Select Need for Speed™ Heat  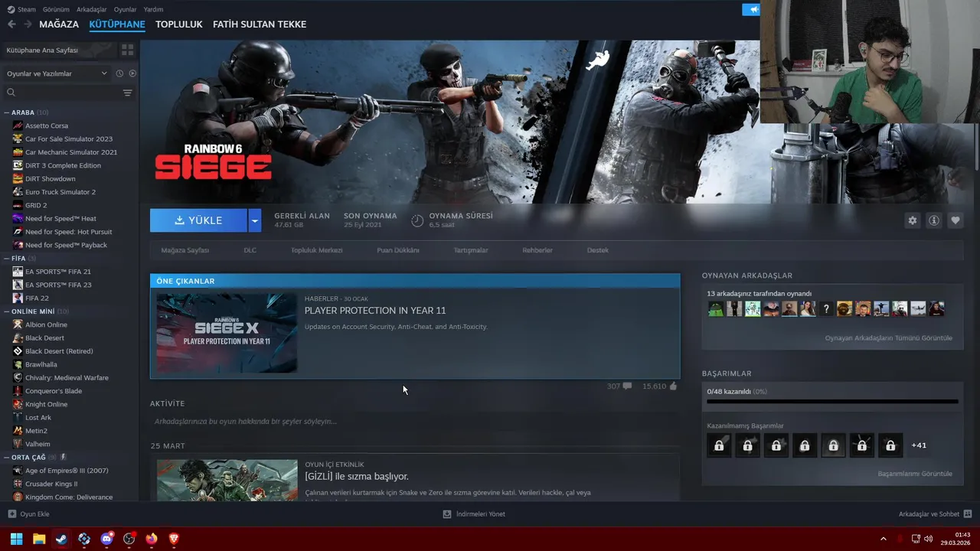coord(60,218)
